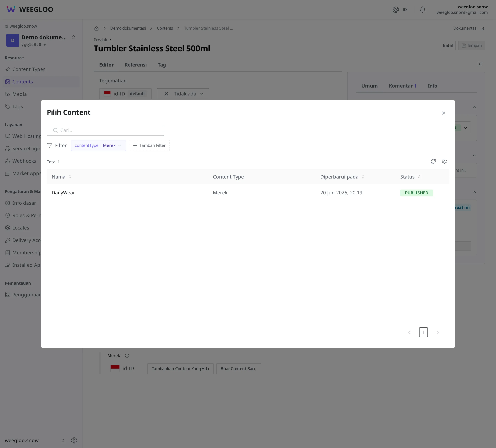Open the contentType Merek filter dropdown

coord(98,145)
